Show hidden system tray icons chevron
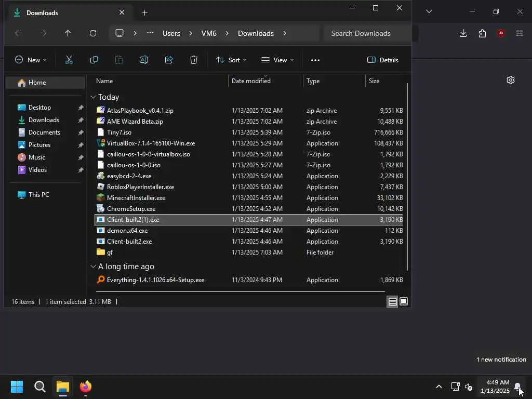The height and width of the screenshot is (399, 532). click(438, 387)
